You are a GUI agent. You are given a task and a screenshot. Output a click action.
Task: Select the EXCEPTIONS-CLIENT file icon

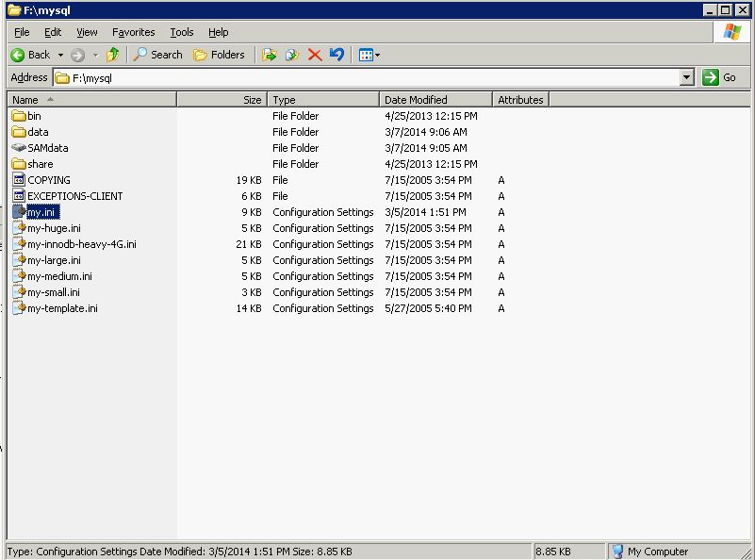[19, 195]
